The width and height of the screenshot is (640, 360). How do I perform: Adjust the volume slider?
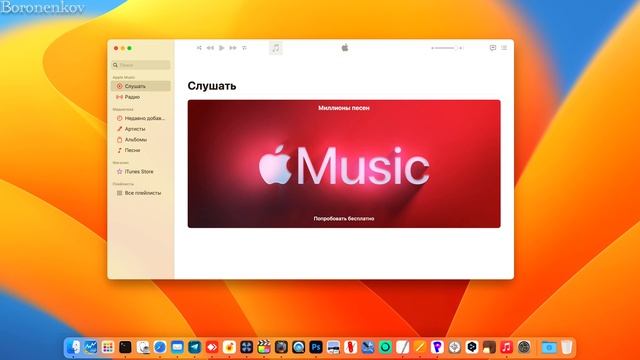click(x=447, y=48)
